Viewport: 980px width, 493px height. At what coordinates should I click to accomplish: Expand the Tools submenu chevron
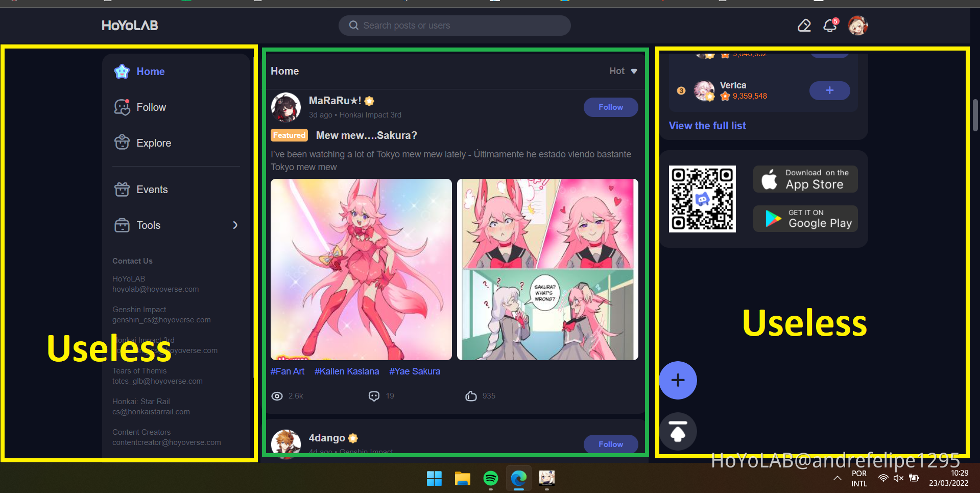(235, 225)
